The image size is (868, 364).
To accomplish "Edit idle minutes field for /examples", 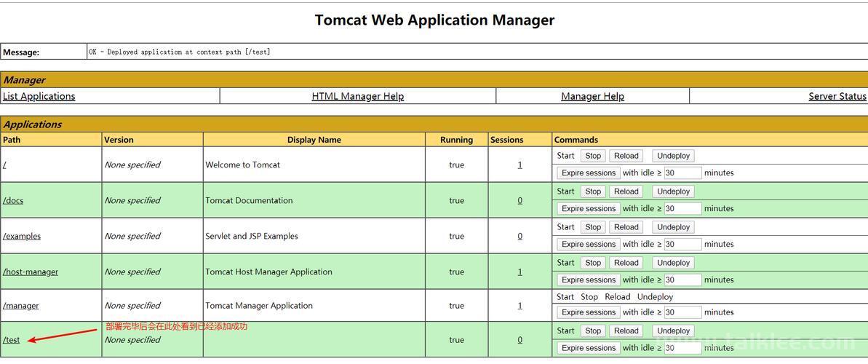I will click(x=683, y=244).
